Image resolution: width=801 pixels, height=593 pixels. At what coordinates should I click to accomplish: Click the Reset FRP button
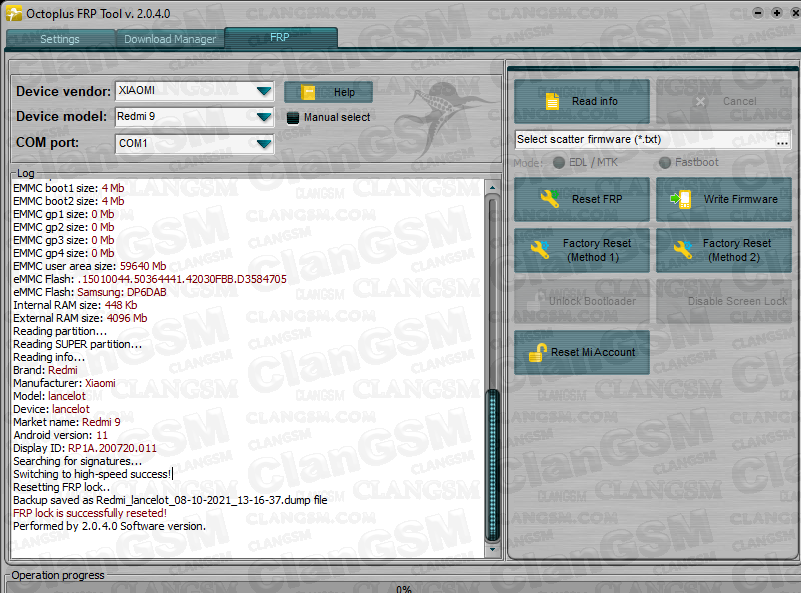click(x=582, y=199)
